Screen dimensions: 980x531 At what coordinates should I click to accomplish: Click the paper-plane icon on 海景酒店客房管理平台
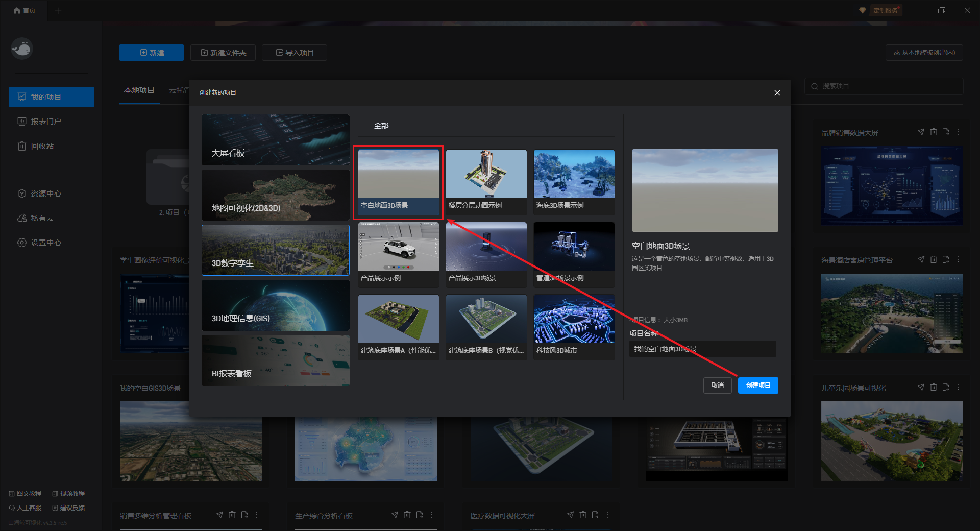coord(921,259)
